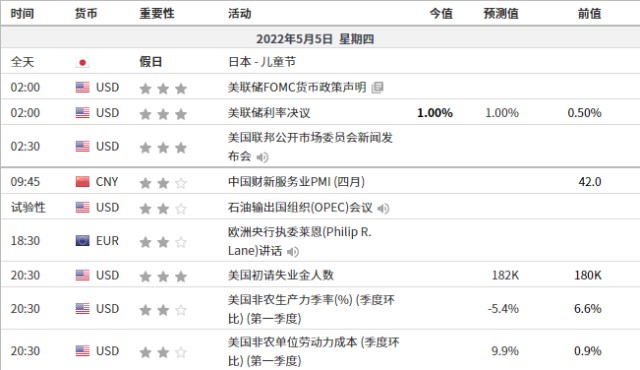Click the actual value 1.00% in bold
Screen dimensions: 640x370
(x=435, y=113)
